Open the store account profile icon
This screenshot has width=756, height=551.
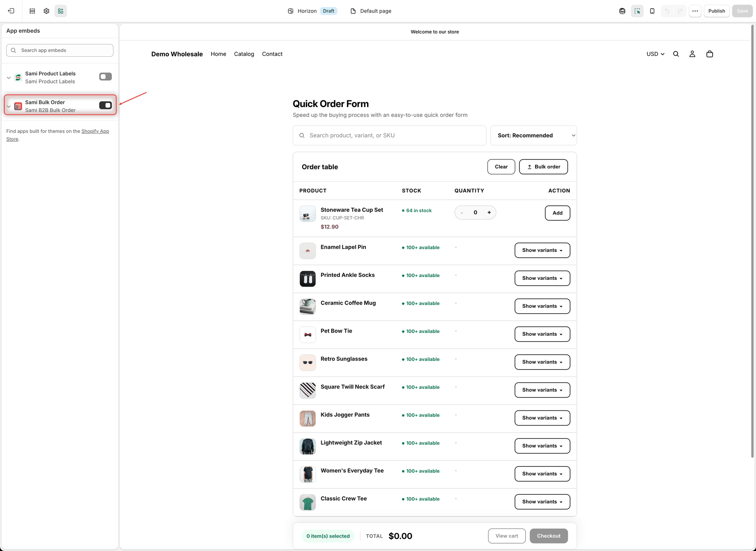pyautogui.click(x=692, y=54)
